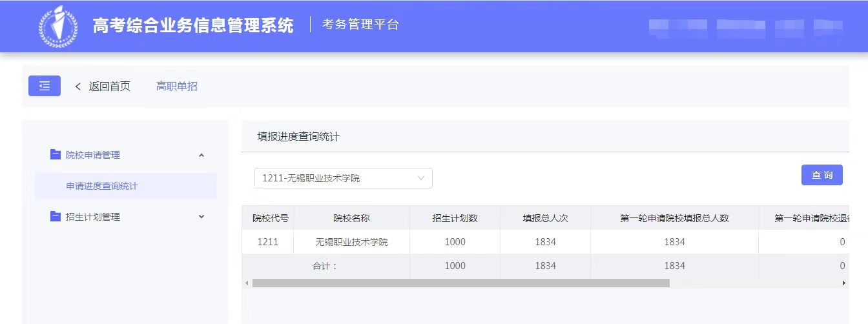Click the 无锡职业技术学院 table cell
Screen dimensions: 868x324
[351, 242]
